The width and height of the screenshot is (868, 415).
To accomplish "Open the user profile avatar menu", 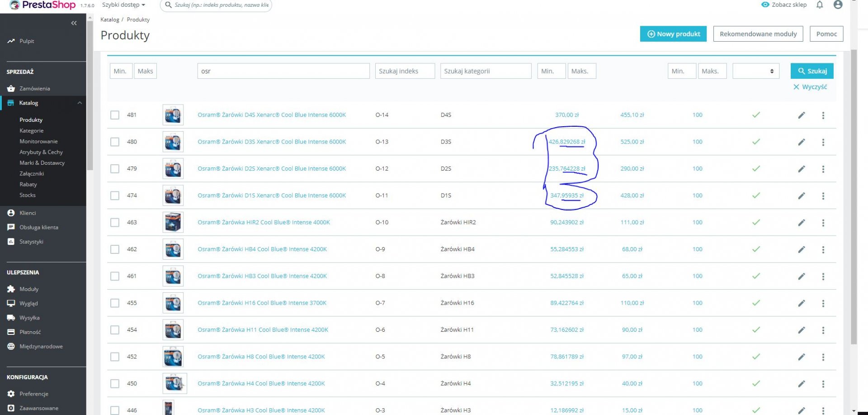I will point(838,5).
